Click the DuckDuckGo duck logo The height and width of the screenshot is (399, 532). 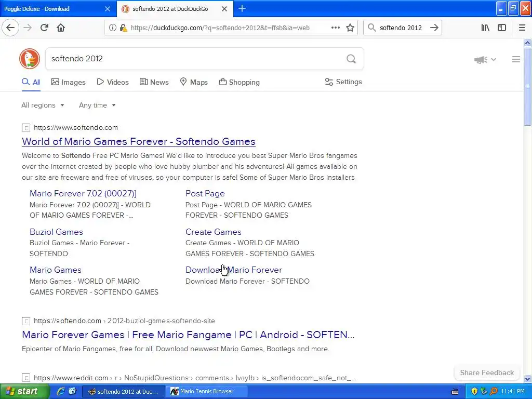(30, 59)
